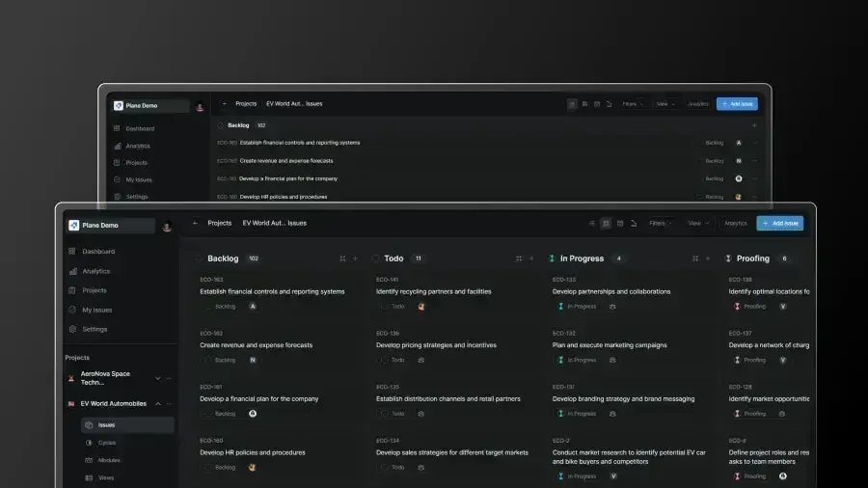Screen dimensions: 868x488
Task: Open Filters dropdown in back window
Action: pos(633,104)
